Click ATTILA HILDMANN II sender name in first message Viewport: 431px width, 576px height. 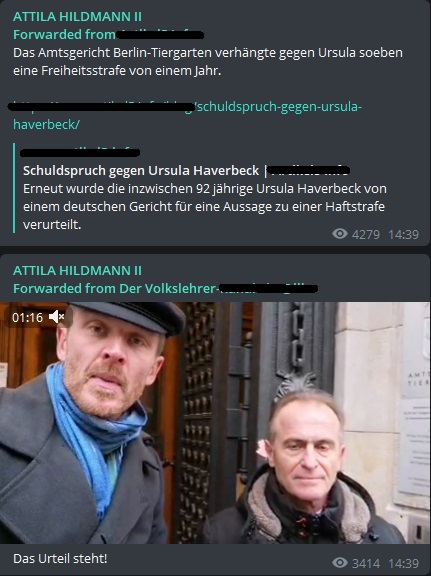tap(77, 17)
